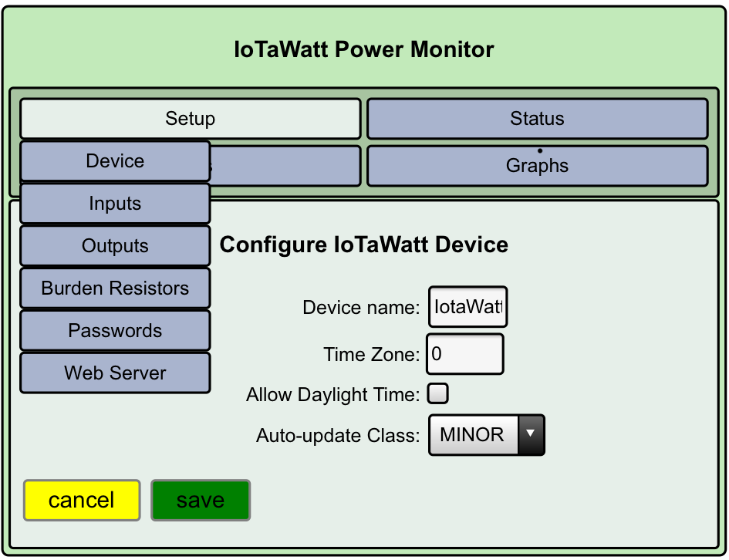
Task: Click the Time Zone label
Action: click(x=372, y=355)
